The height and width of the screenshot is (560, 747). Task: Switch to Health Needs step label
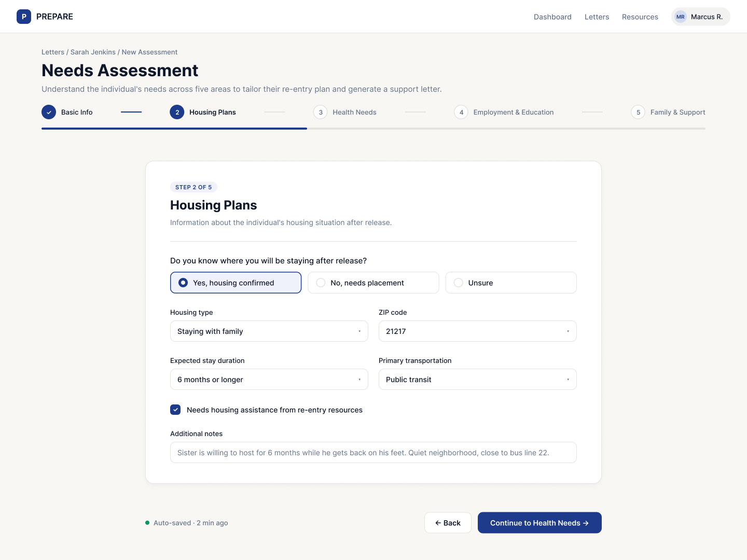click(x=354, y=112)
